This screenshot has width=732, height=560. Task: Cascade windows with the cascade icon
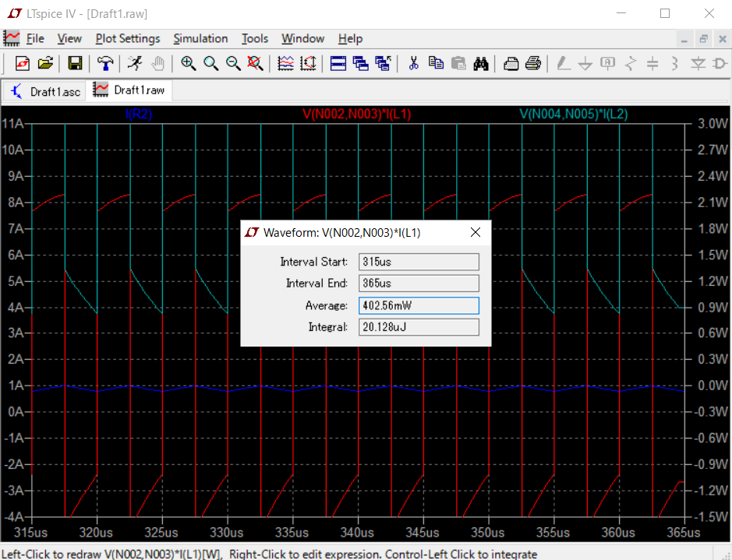[360, 63]
